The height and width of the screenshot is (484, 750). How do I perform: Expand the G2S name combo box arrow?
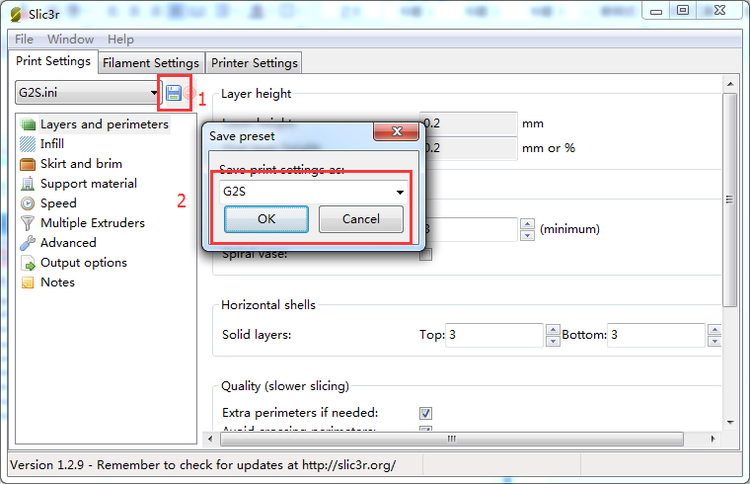click(x=400, y=192)
